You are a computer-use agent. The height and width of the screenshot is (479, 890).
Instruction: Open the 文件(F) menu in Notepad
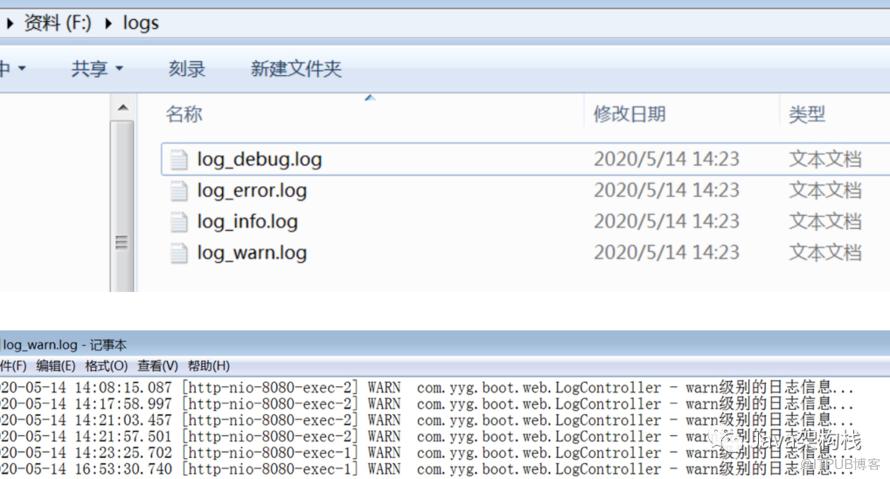tap(13, 366)
